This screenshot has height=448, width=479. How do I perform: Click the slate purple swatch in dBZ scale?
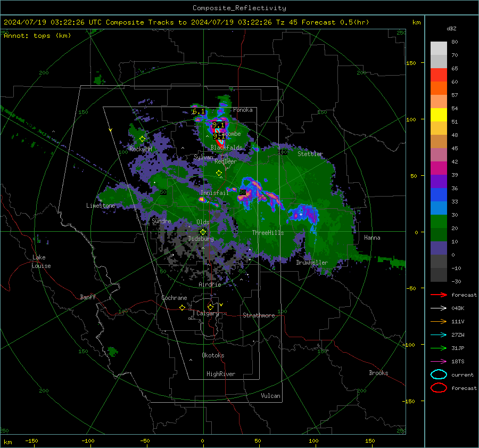[439, 248]
